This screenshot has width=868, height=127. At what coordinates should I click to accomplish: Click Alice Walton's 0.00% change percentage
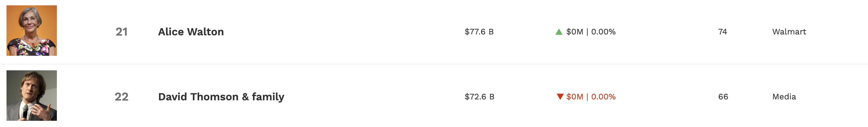[x=603, y=32]
